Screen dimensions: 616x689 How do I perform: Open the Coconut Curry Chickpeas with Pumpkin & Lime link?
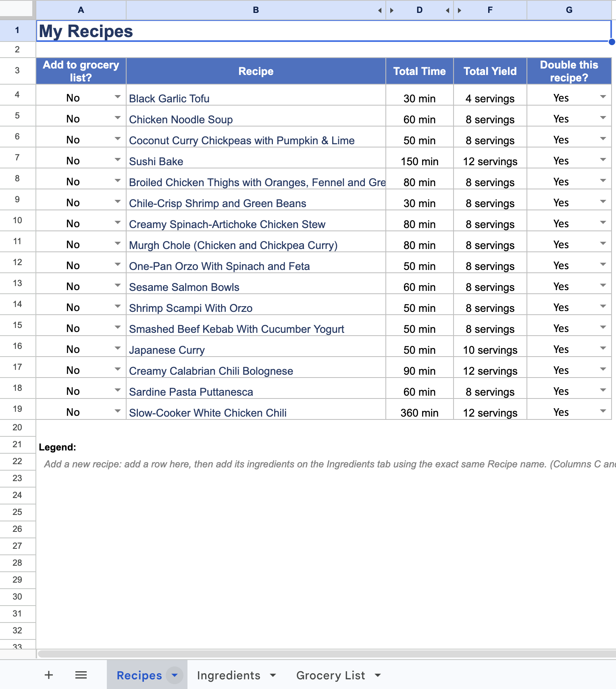click(x=242, y=141)
